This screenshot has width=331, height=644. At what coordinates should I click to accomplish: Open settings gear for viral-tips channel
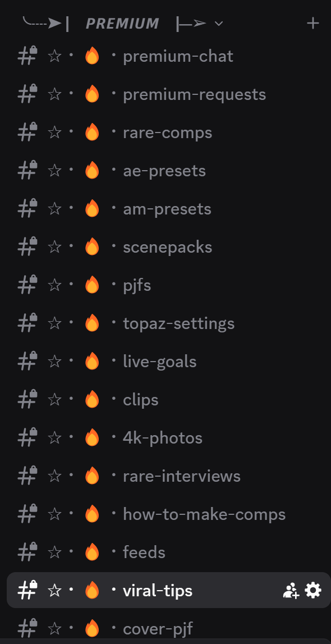pyautogui.click(x=313, y=591)
